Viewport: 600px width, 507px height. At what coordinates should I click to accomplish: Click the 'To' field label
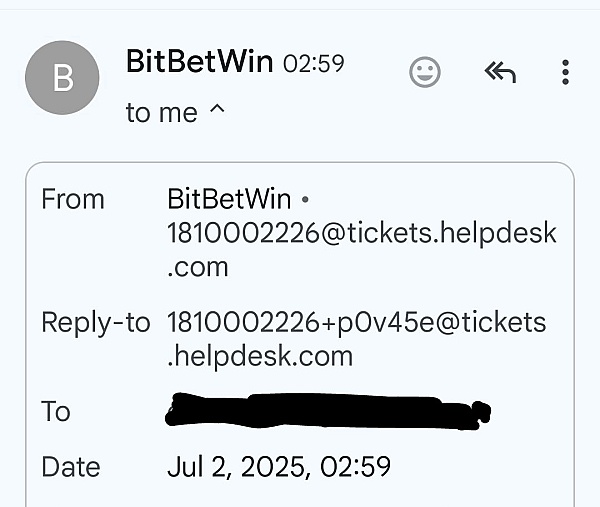(x=56, y=411)
